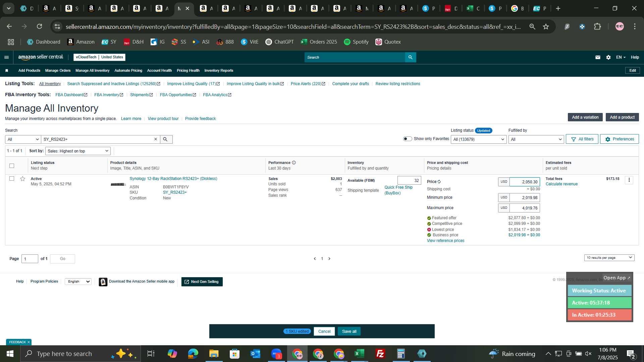The image size is (644, 362).
Task: Go to previous page arrow
Action: (315, 259)
